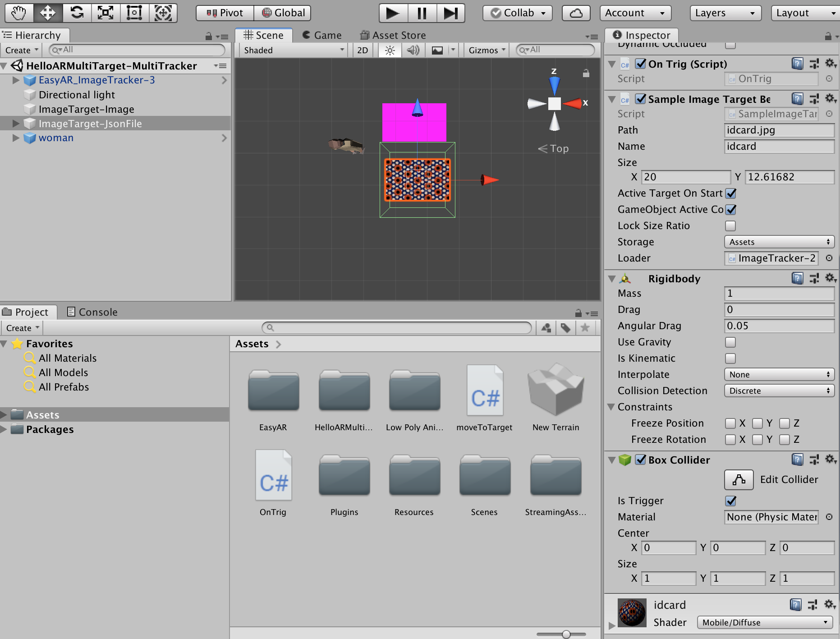The height and width of the screenshot is (639, 840).
Task: Select the Move tool in the toolbar
Action: pyautogui.click(x=48, y=13)
